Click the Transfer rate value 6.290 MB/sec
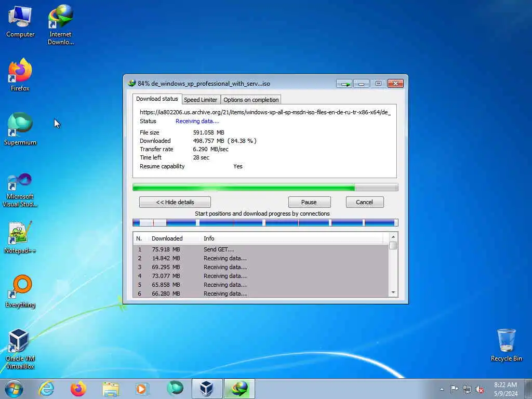 pos(211,149)
